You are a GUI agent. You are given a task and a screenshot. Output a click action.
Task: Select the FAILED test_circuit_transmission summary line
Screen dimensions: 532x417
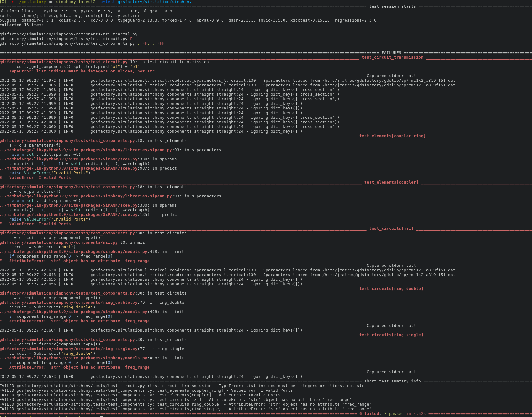click(x=123, y=386)
